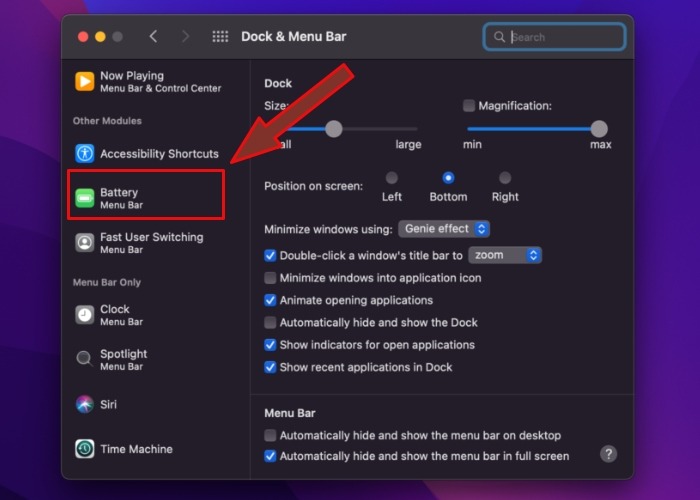
Task: Open the zoom action dropdown
Action: coord(505,255)
